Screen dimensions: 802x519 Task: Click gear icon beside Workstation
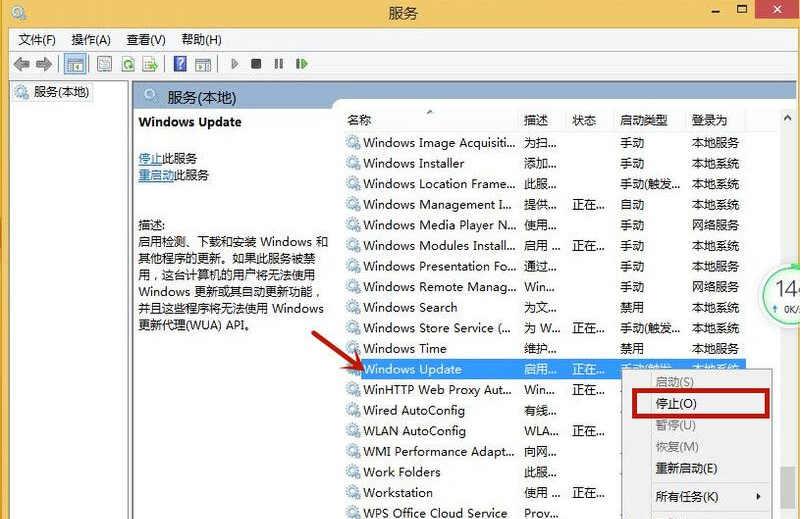353,492
